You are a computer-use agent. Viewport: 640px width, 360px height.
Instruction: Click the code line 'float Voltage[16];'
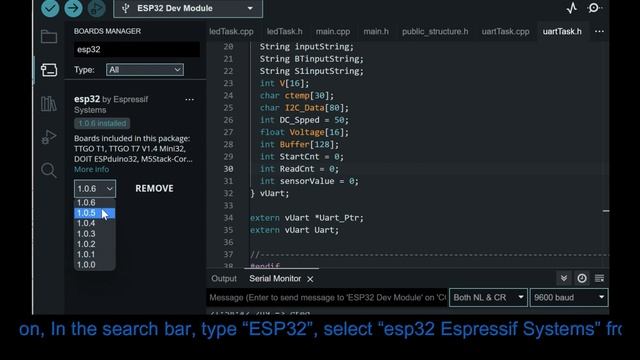[304, 132]
